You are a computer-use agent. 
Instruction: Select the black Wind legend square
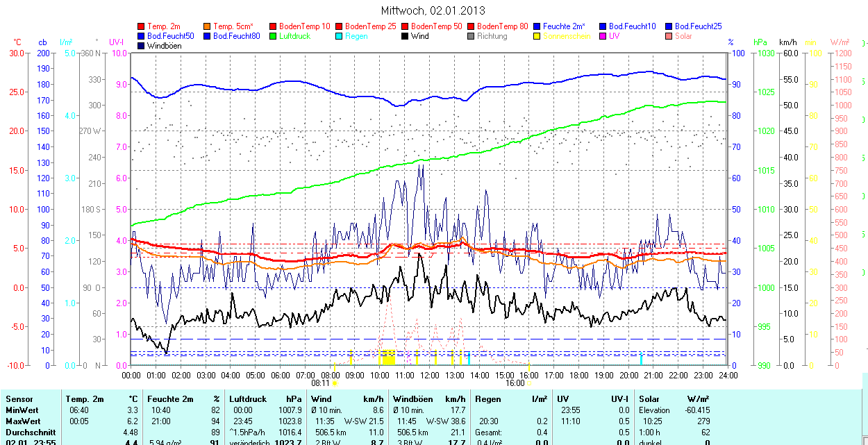406,36
